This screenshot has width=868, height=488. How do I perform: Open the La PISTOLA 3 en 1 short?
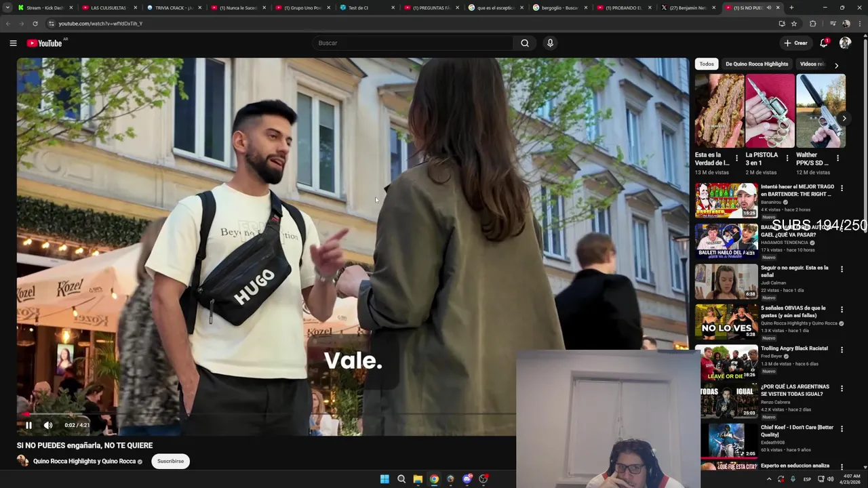point(770,110)
